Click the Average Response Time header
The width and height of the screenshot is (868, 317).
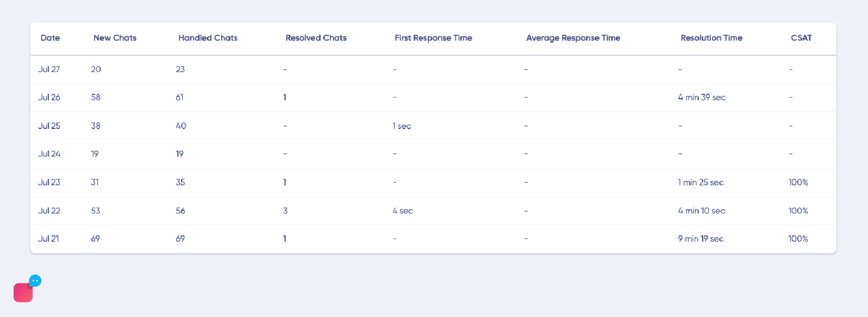point(573,38)
